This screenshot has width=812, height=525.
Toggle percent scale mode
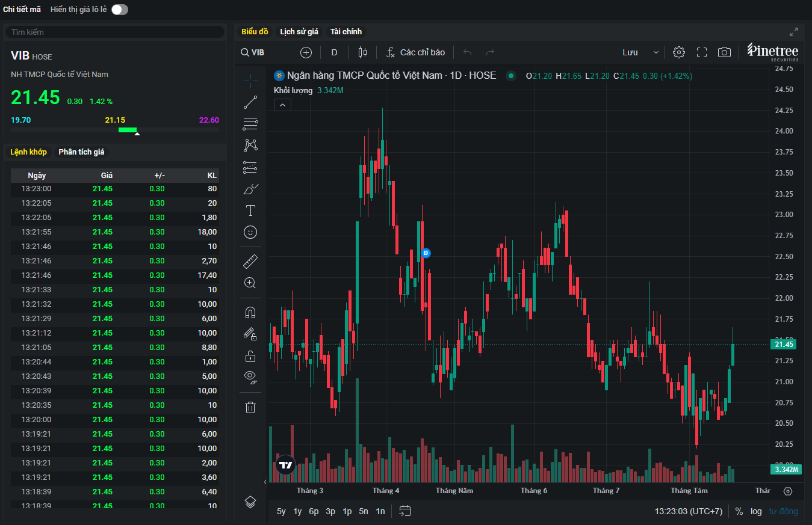pyautogui.click(x=739, y=511)
